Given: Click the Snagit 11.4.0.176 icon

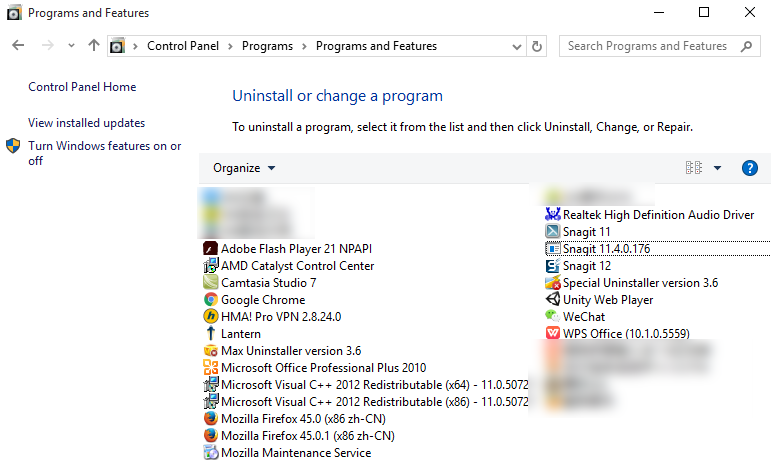Looking at the screenshot, I should tap(553, 248).
